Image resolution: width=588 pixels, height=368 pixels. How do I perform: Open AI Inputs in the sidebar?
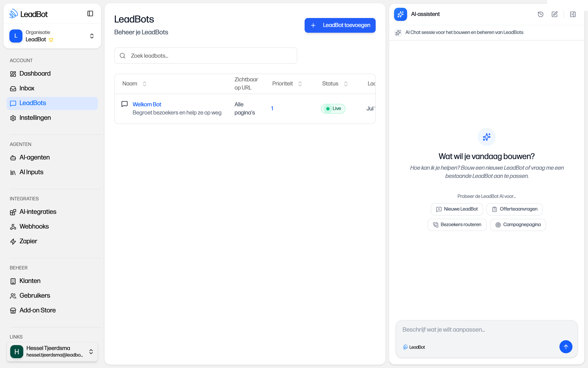[x=52, y=172]
